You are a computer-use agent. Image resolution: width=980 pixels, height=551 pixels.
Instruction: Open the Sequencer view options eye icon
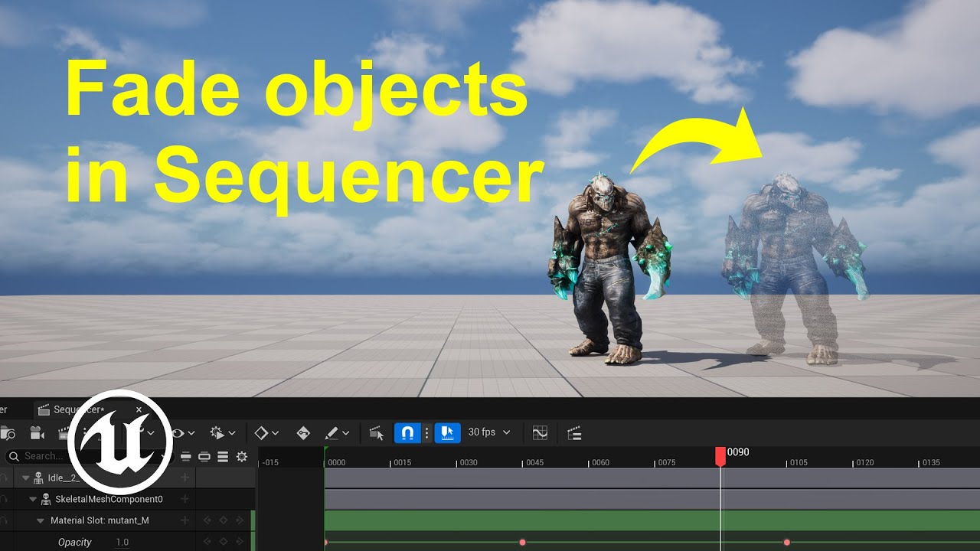(178, 433)
